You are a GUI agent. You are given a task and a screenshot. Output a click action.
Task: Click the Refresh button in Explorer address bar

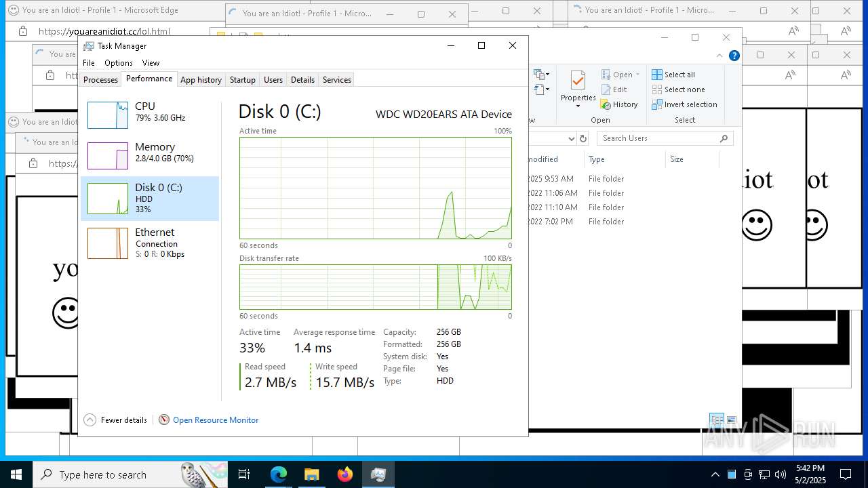pyautogui.click(x=583, y=138)
